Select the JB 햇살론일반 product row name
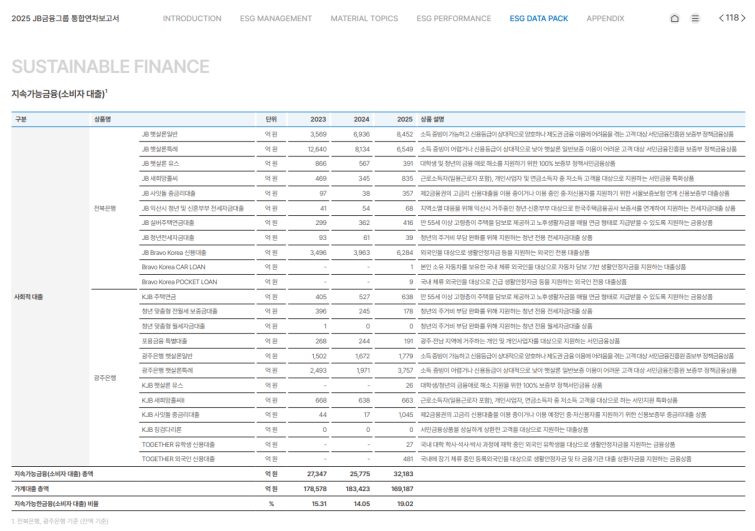 pyautogui.click(x=159, y=134)
